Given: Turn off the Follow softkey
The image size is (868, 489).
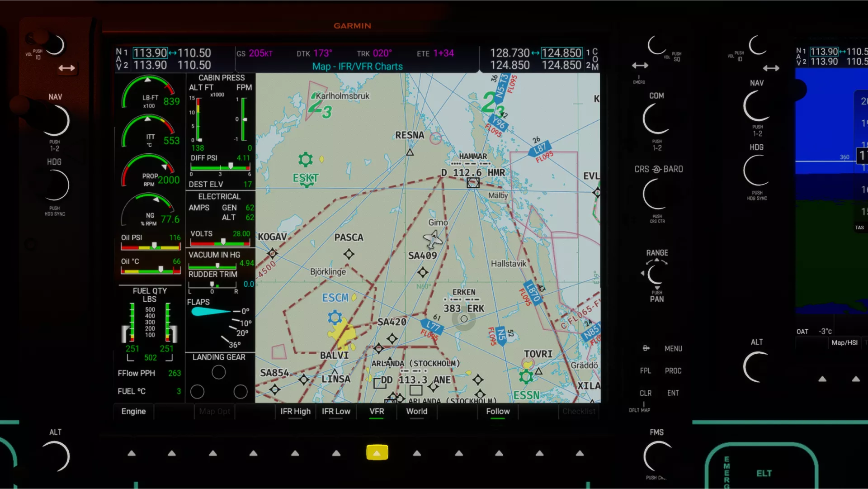Looking at the screenshot, I should pos(498,411).
